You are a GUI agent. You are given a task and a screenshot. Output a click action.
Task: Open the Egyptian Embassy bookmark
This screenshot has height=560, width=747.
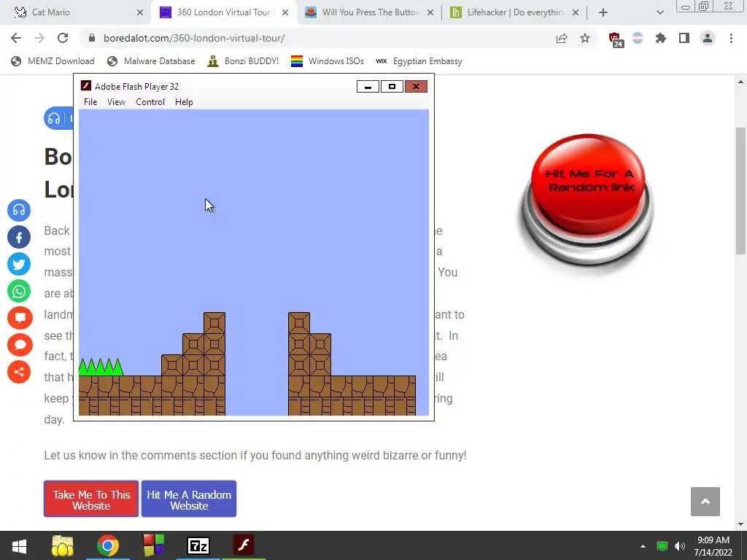pos(419,61)
